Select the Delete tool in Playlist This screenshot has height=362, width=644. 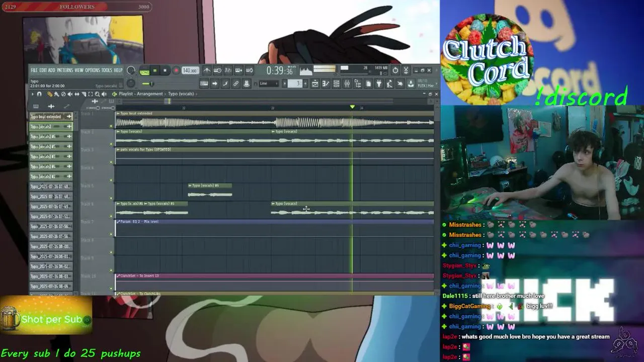pyautogui.click(x=63, y=94)
